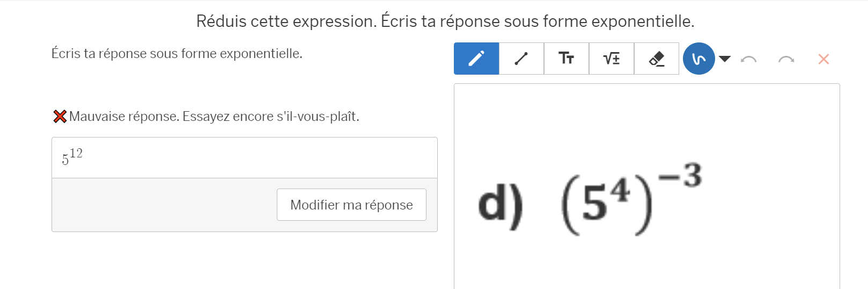Clear the canvas with orange X

(x=823, y=59)
